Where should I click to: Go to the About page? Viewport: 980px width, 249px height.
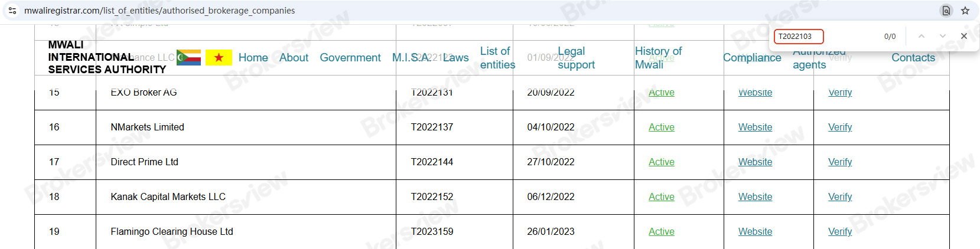click(294, 57)
